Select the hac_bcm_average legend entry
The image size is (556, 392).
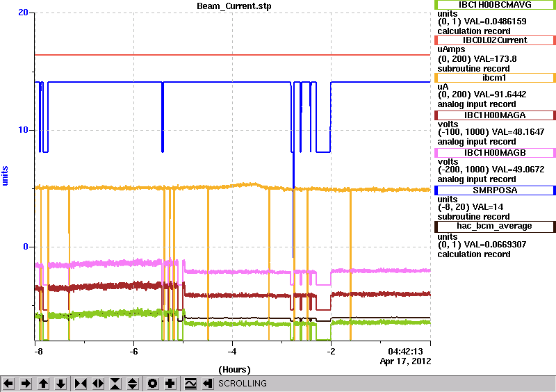(495, 227)
